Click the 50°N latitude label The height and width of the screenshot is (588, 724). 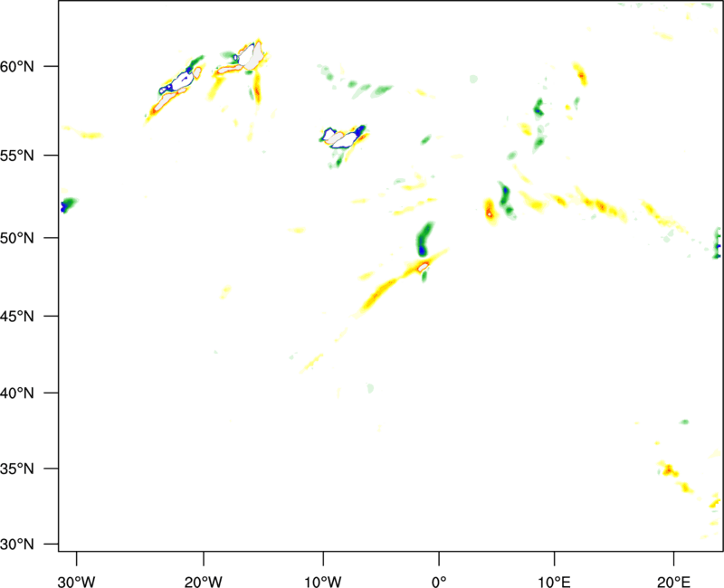click(17, 238)
